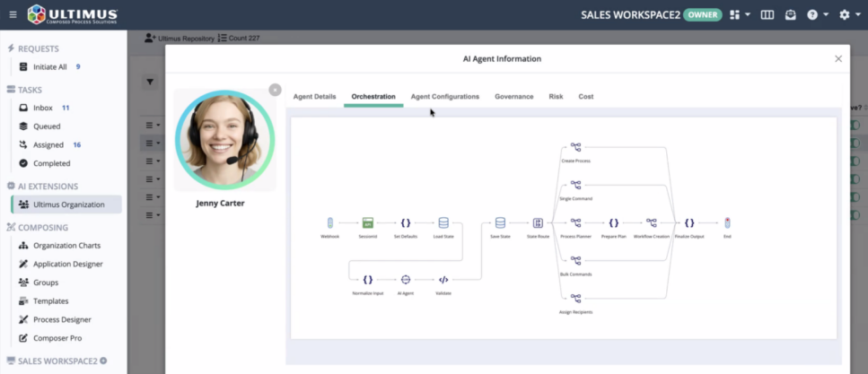Click Jenny Carter's profile photo
Viewport: 868px width, 374px height.
[x=224, y=140]
